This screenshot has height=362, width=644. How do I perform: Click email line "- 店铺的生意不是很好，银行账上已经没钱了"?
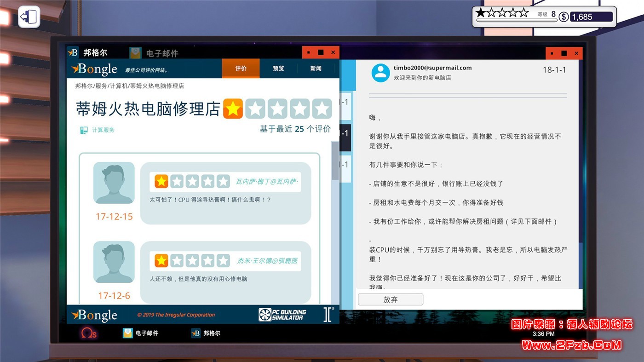(x=436, y=184)
